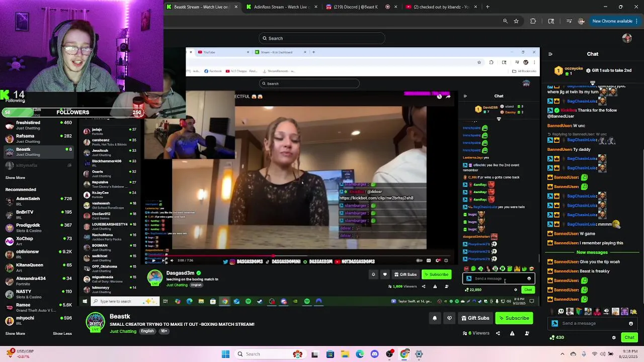The height and width of the screenshot is (362, 644).
Task: Open Discord from the taskbar
Action: point(374,354)
